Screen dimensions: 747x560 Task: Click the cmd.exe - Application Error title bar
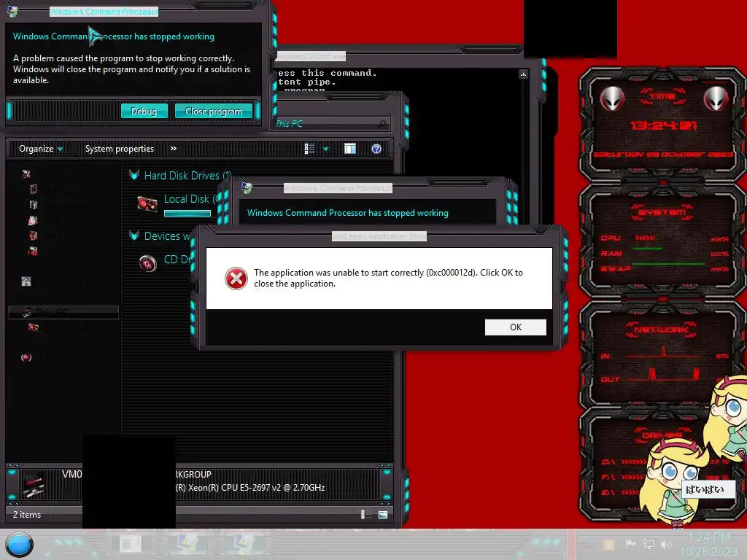pyautogui.click(x=379, y=236)
